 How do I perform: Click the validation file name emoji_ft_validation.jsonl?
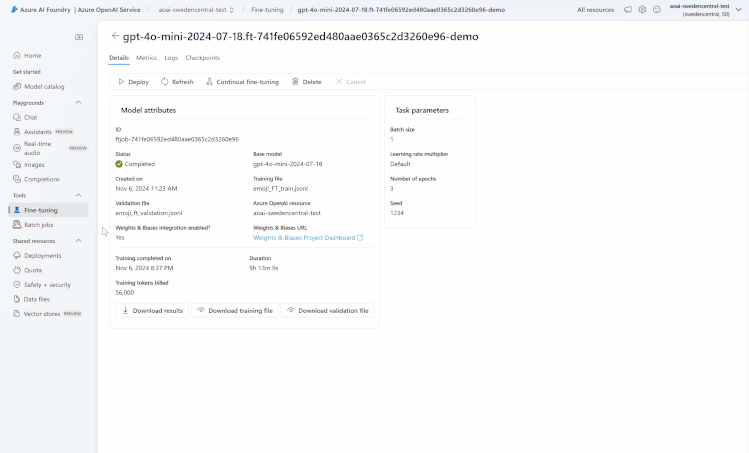pyautogui.click(x=149, y=213)
